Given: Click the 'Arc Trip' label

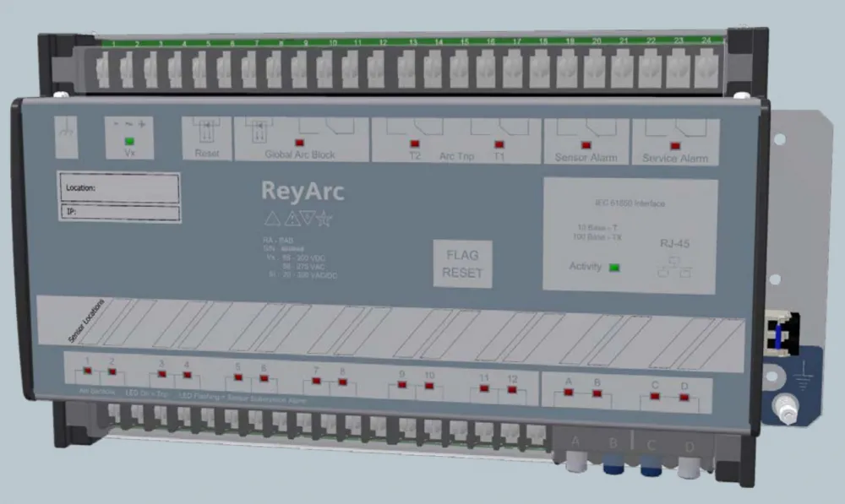Looking at the screenshot, I should [456, 156].
